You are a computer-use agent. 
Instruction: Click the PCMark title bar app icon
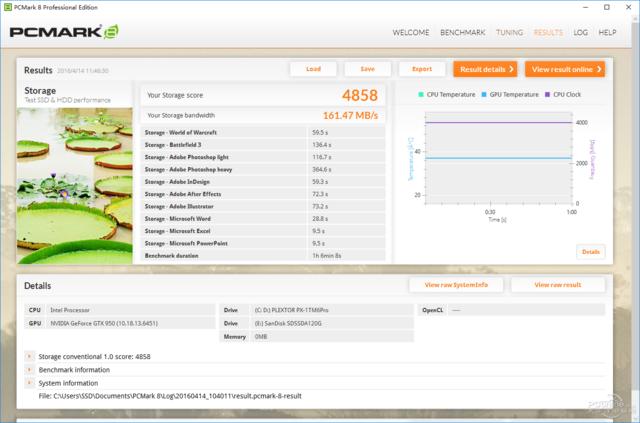click(7, 7)
